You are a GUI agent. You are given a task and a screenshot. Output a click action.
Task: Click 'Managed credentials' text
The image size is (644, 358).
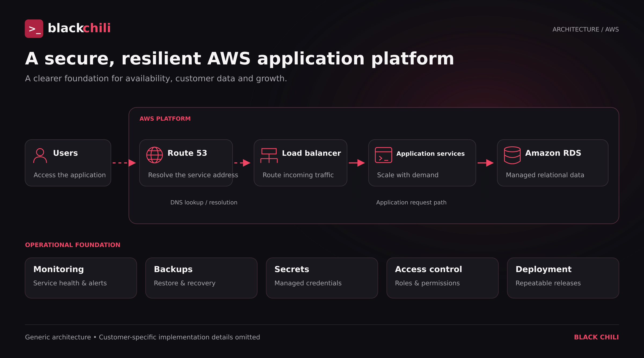[308, 283]
